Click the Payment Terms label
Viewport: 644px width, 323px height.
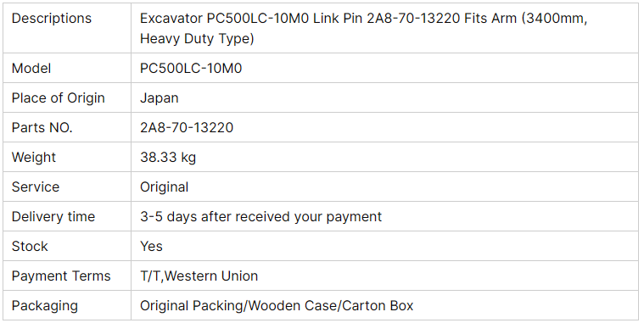[61, 276]
